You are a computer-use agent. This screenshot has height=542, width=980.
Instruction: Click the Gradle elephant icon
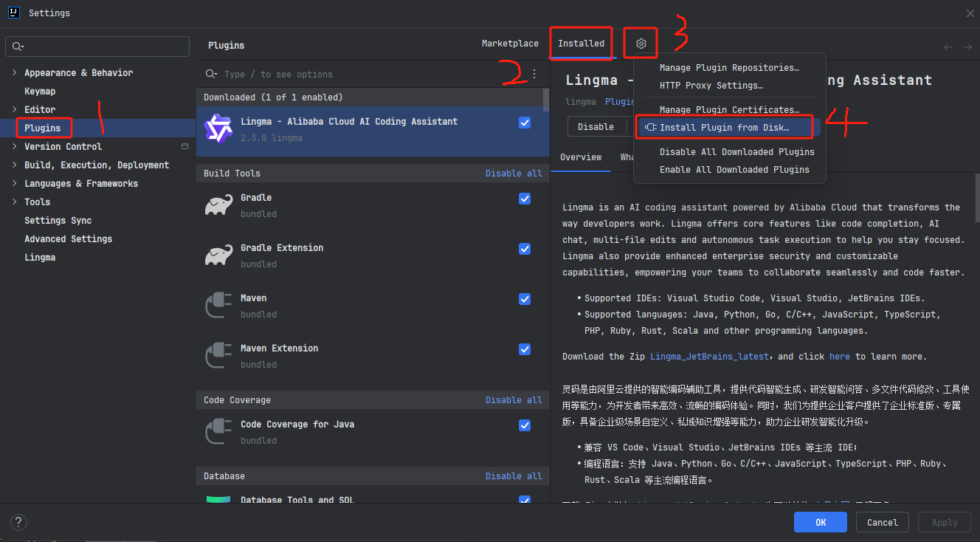coord(218,205)
